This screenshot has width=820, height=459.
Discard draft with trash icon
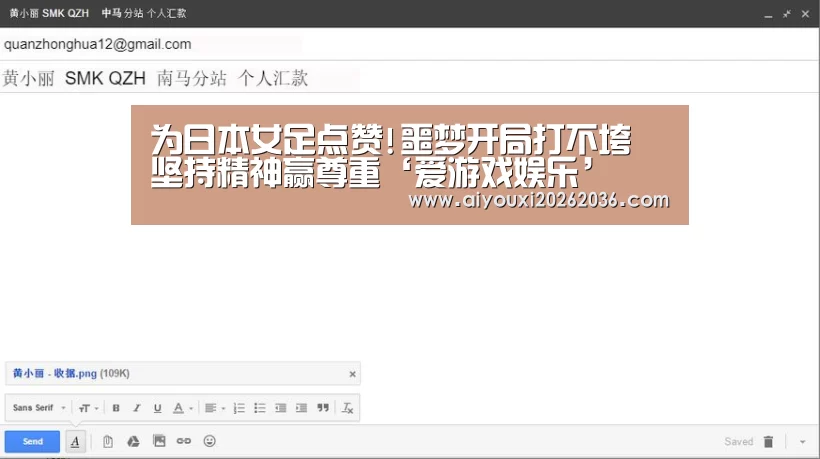tap(768, 442)
